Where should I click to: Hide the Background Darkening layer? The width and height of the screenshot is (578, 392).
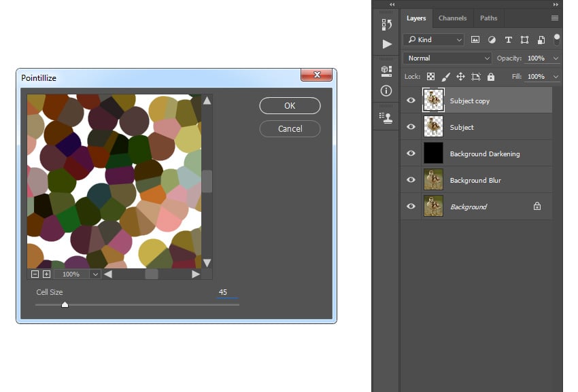(411, 153)
